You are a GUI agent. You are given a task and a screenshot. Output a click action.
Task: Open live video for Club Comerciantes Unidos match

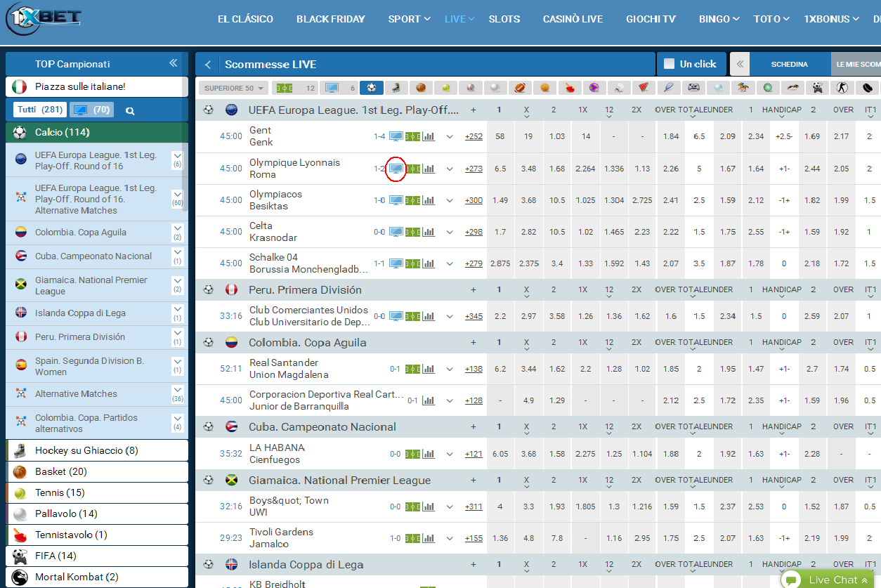point(396,316)
